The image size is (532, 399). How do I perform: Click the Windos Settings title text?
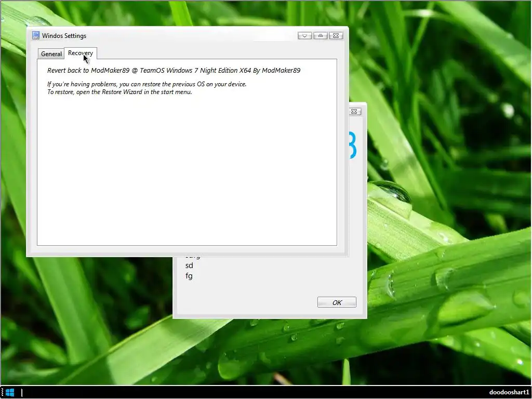(x=64, y=36)
